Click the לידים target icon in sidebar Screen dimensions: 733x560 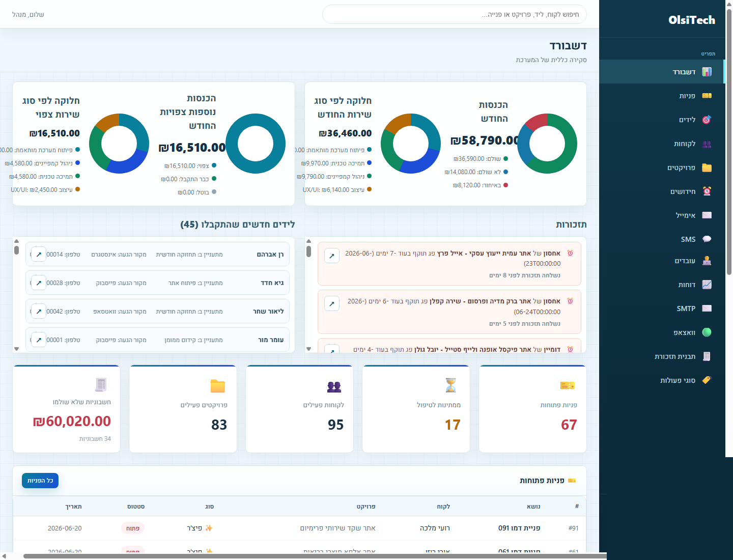coord(707,120)
